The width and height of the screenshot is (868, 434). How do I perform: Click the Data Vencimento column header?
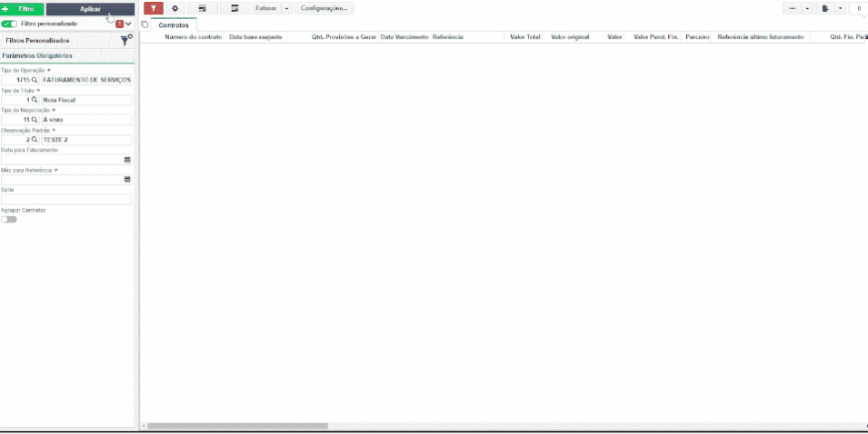[x=404, y=37]
